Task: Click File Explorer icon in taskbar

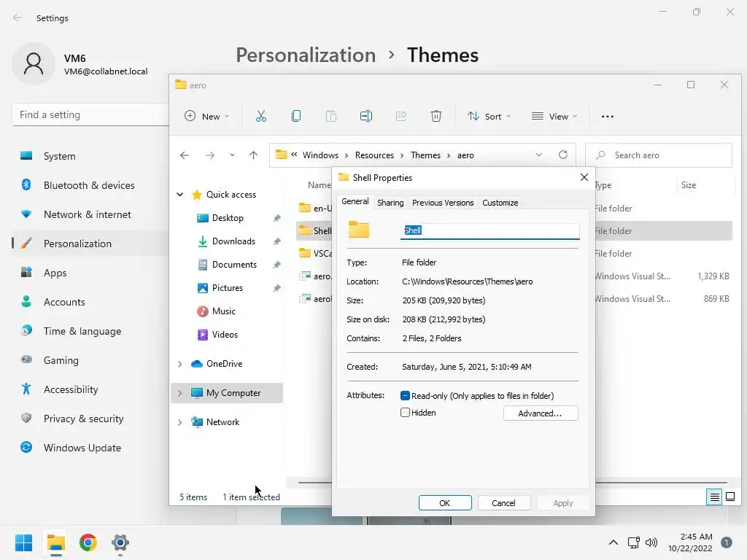Action: click(55, 542)
